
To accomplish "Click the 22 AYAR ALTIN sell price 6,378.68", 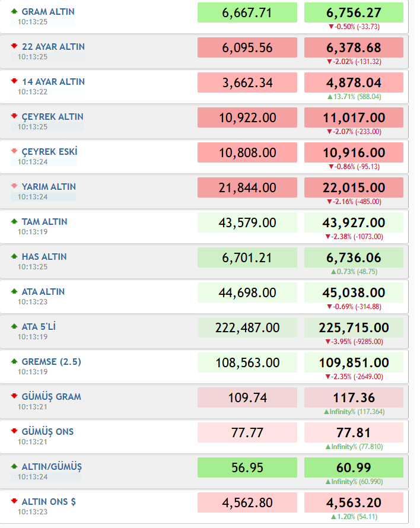I will click(x=354, y=47).
